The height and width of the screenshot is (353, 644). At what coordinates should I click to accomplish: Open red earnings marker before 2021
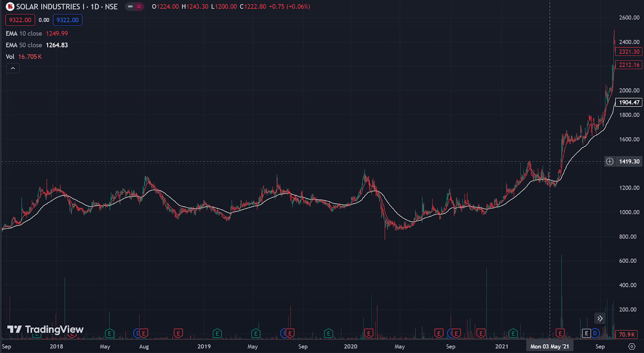[481, 333]
